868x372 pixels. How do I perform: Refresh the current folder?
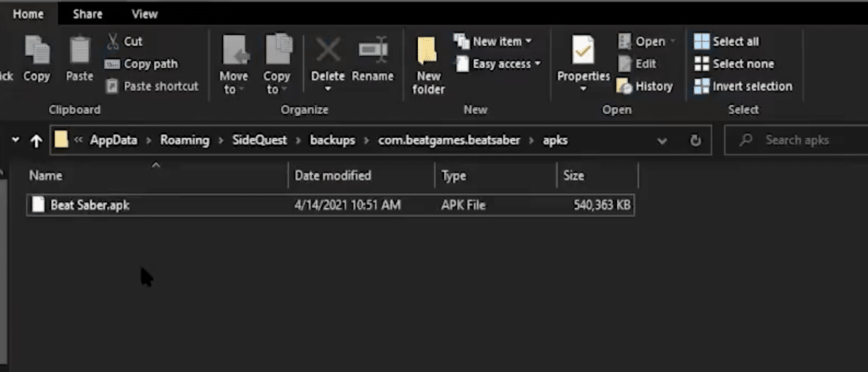pyautogui.click(x=695, y=141)
